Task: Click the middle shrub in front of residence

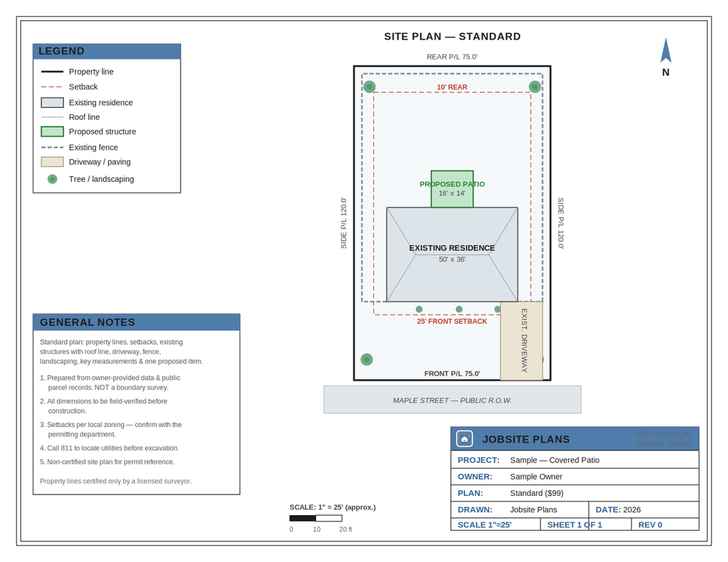Action: pos(459,309)
